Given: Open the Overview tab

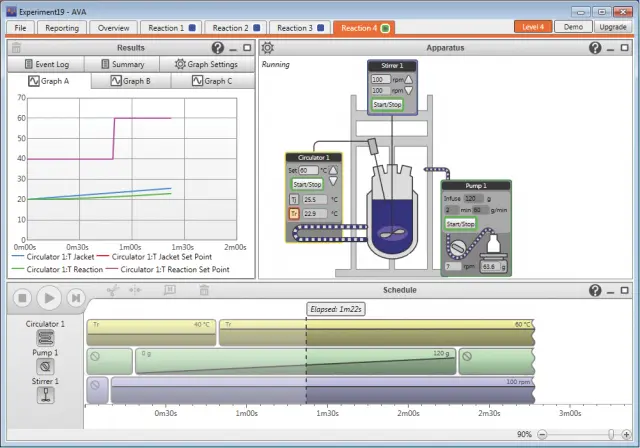Looking at the screenshot, I should coord(113,28).
